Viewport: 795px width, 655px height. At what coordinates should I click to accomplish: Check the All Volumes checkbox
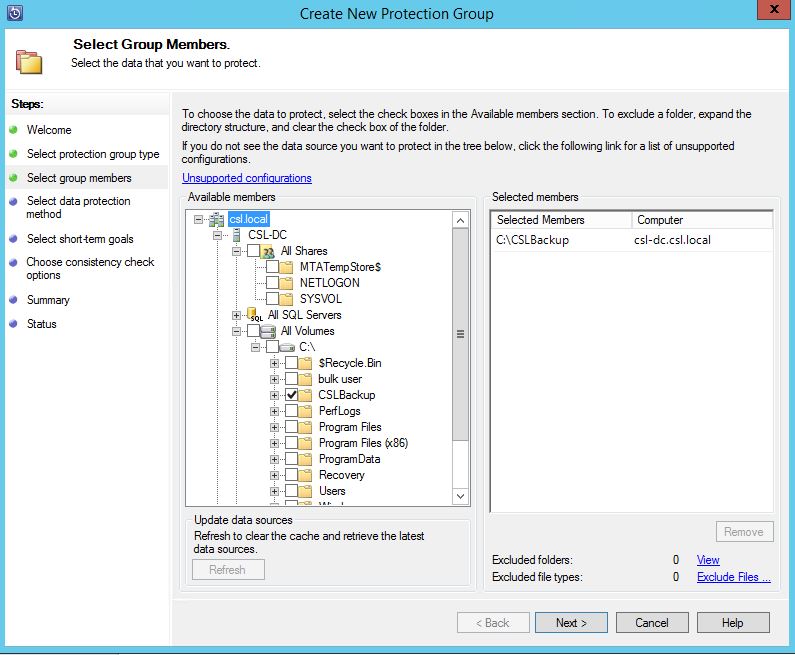(254, 331)
